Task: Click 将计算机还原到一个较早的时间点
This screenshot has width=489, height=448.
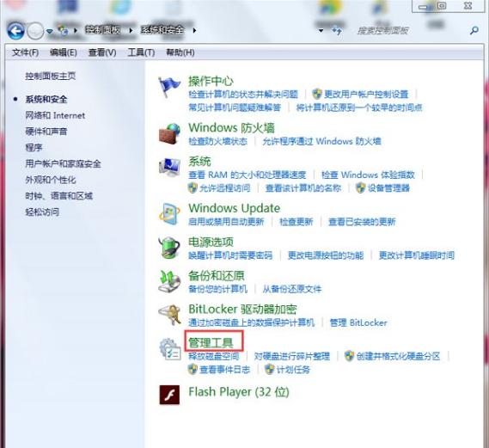Action: click(359, 107)
